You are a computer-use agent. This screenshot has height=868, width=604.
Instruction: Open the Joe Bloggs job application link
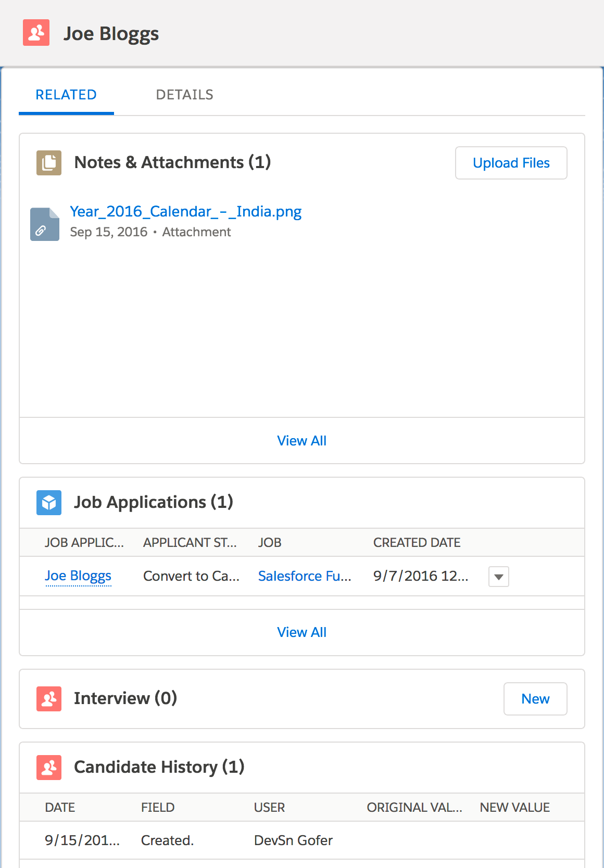(x=78, y=576)
